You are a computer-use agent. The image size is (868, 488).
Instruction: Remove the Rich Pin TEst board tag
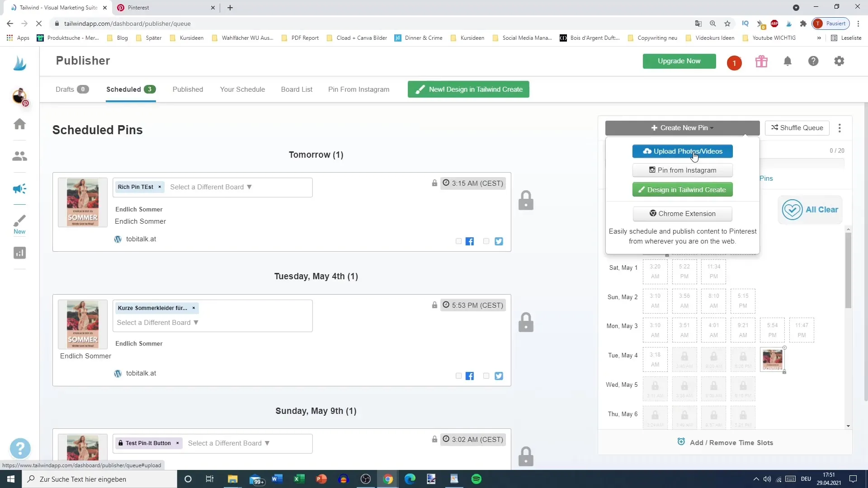click(160, 187)
